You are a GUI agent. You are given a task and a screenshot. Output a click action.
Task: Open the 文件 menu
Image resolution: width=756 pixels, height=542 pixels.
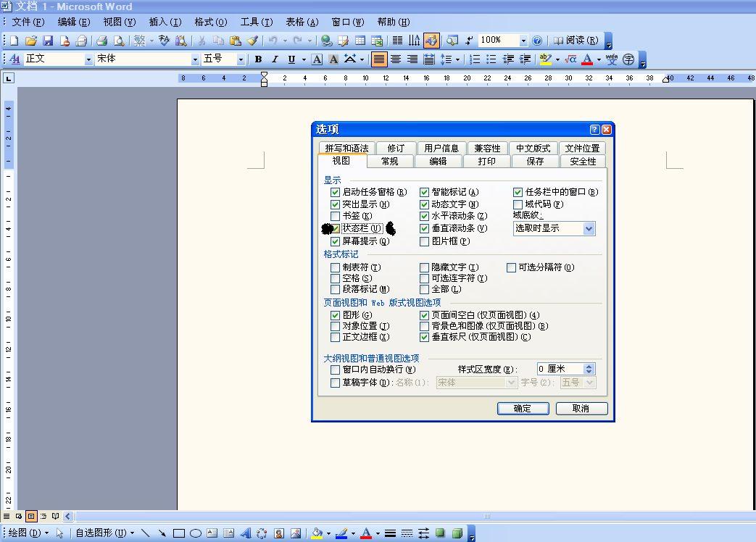click(28, 22)
